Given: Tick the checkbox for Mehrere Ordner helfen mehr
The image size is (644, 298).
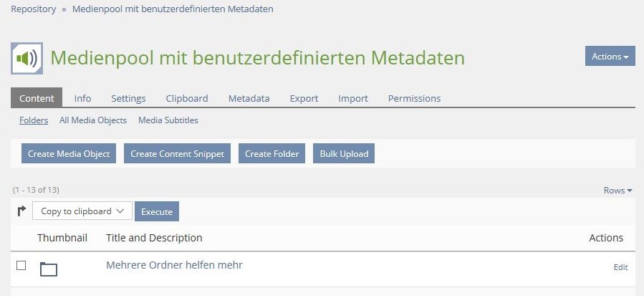Looking at the screenshot, I should coord(21,265).
